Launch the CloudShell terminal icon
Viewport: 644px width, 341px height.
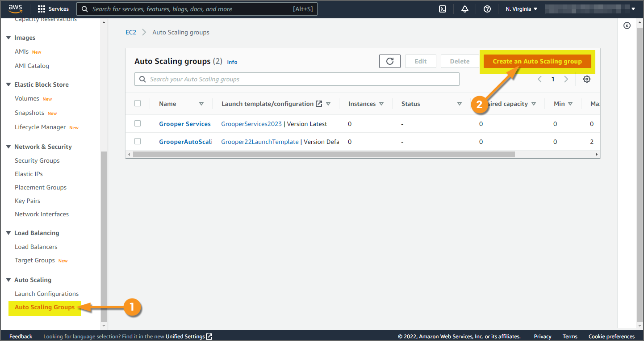tap(443, 9)
